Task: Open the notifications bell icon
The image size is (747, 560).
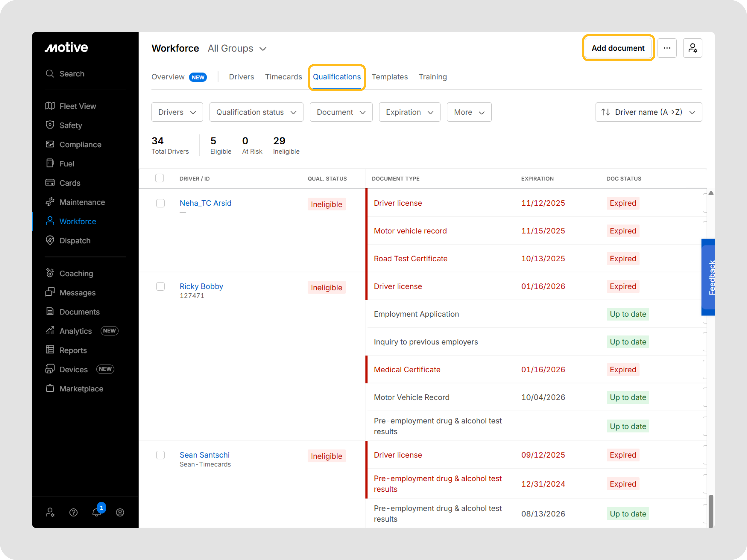Action: point(97,512)
